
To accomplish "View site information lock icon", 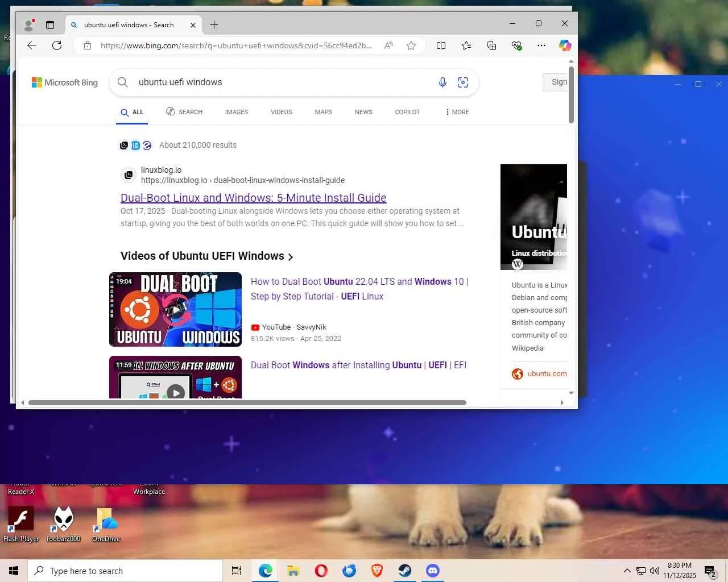I will [x=87, y=45].
